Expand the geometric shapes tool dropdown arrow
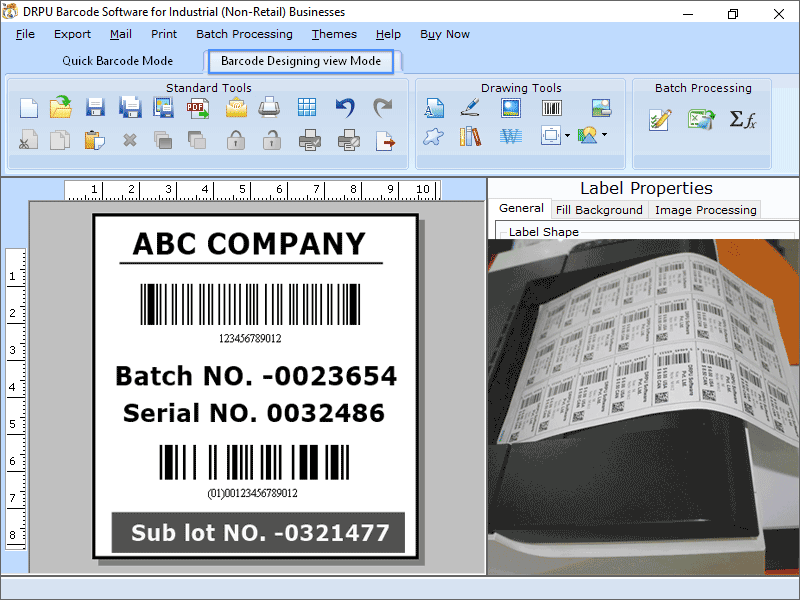Image resolution: width=800 pixels, height=600 pixels. 605,135
